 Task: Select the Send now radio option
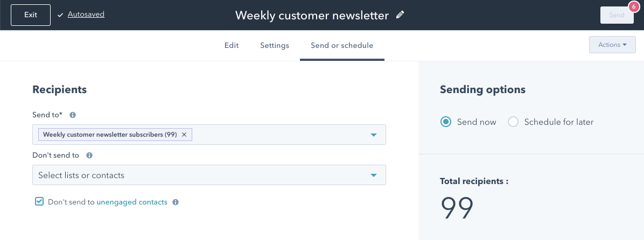tap(445, 122)
